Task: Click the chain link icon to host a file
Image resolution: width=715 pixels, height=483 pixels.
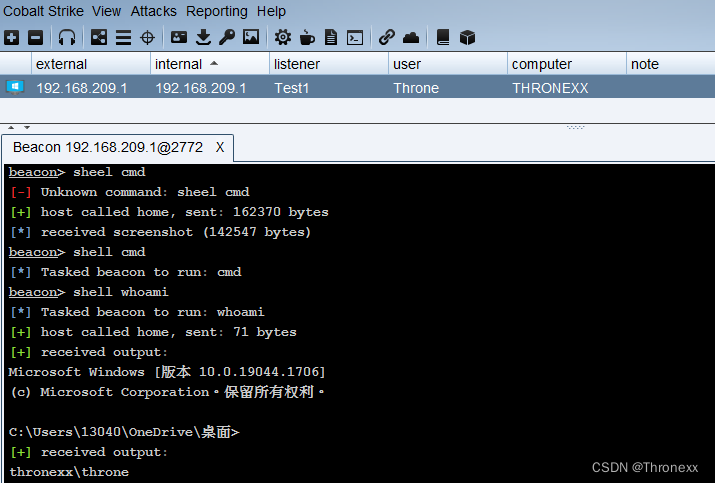Action: tap(387, 37)
